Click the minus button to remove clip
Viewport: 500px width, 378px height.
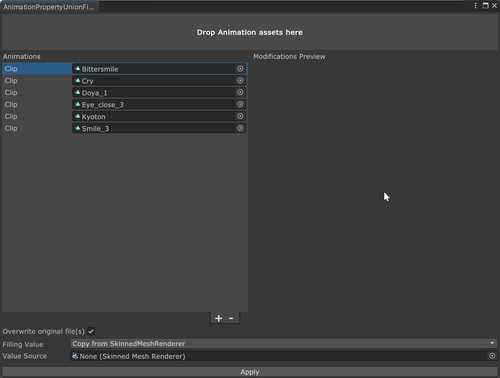click(x=231, y=318)
